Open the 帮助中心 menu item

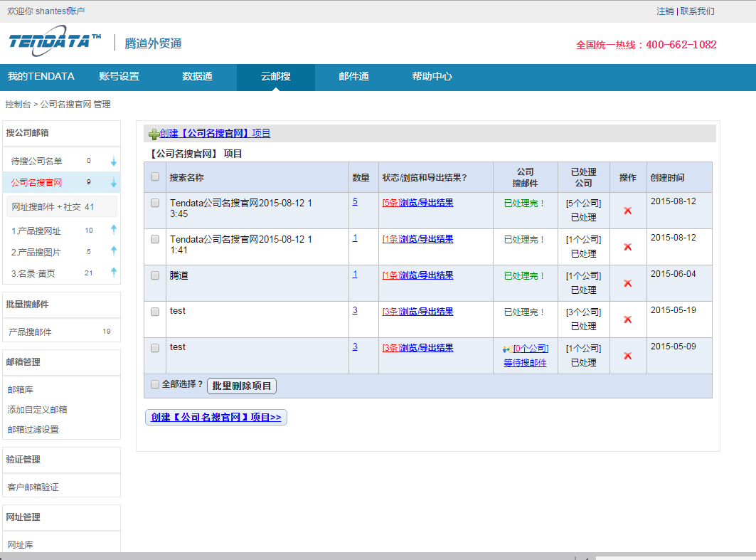[432, 77]
